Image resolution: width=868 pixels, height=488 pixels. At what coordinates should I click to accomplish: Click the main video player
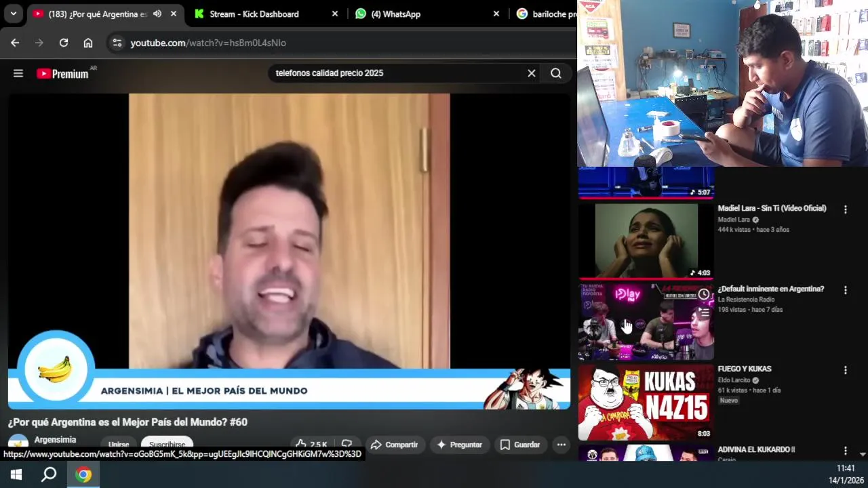click(x=289, y=251)
